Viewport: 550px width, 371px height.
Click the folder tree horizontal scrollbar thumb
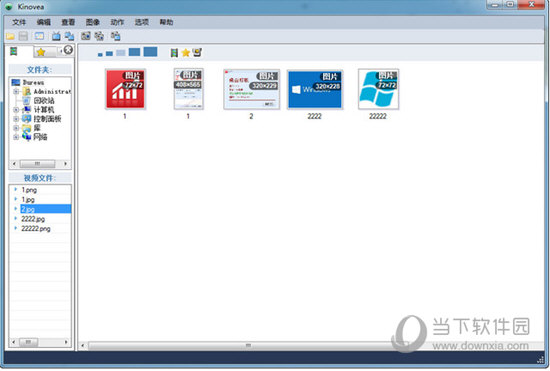pos(37,164)
